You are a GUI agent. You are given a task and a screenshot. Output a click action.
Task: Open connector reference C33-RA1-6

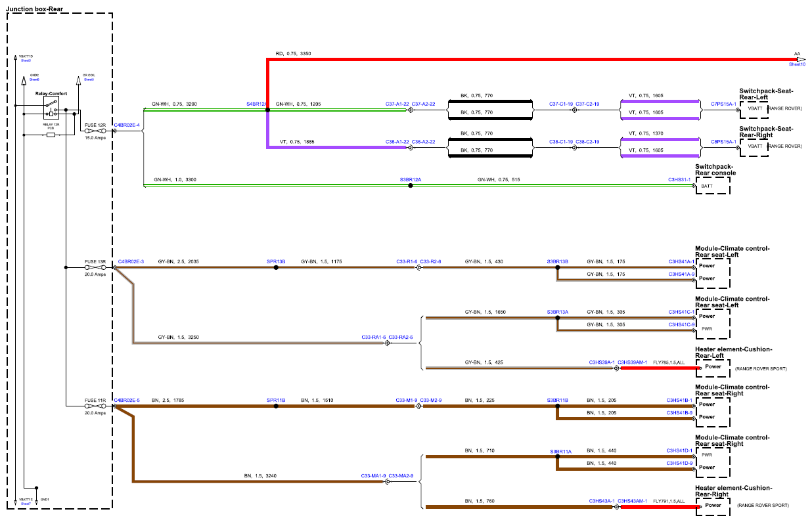coord(374,337)
